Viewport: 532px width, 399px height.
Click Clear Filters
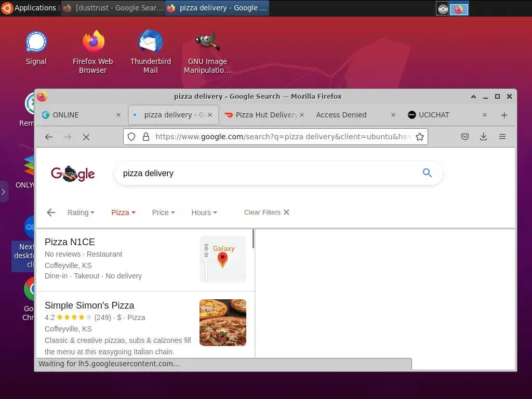point(267,212)
